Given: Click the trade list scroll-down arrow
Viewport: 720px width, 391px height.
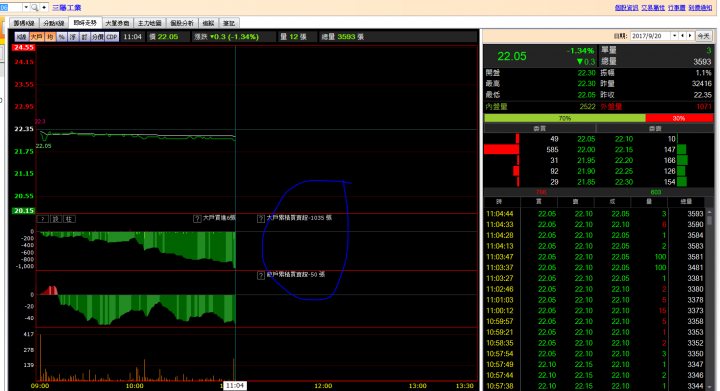Looking at the screenshot, I should [x=709, y=386].
